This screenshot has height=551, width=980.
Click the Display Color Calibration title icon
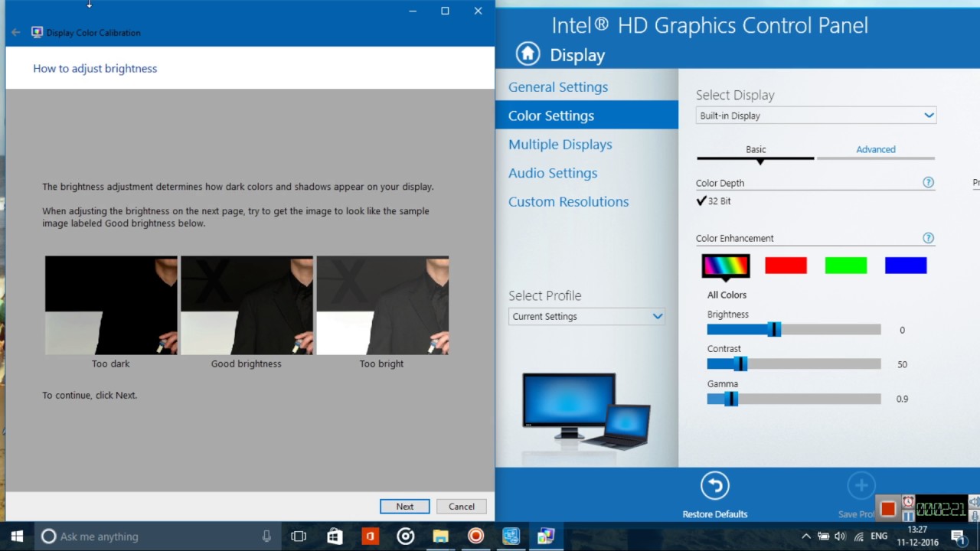pyautogui.click(x=37, y=33)
